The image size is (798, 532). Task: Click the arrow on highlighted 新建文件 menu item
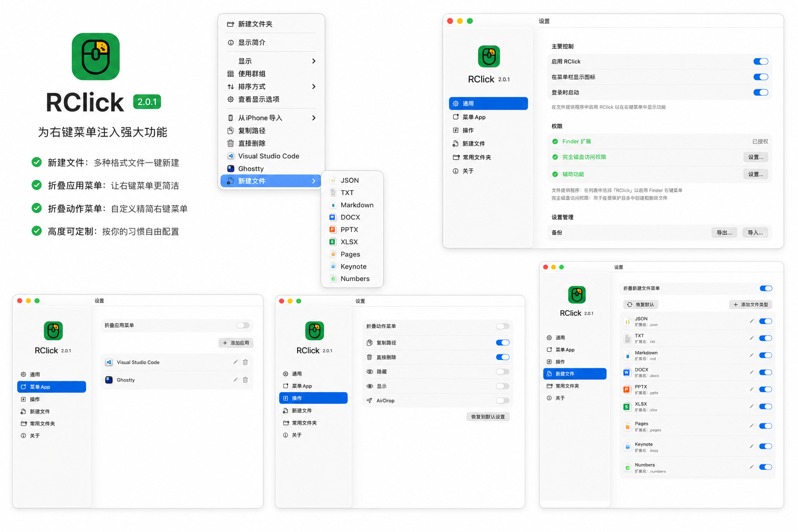(x=314, y=181)
